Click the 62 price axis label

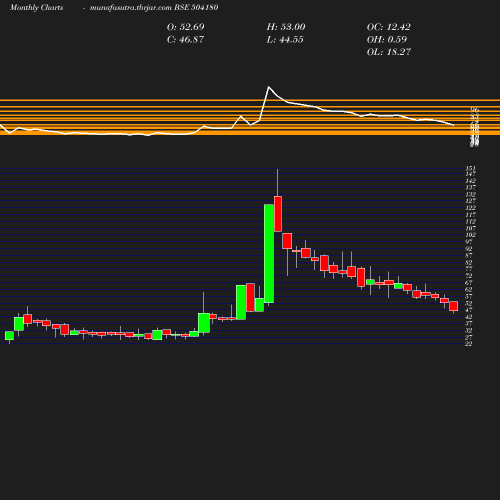tap(469, 289)
